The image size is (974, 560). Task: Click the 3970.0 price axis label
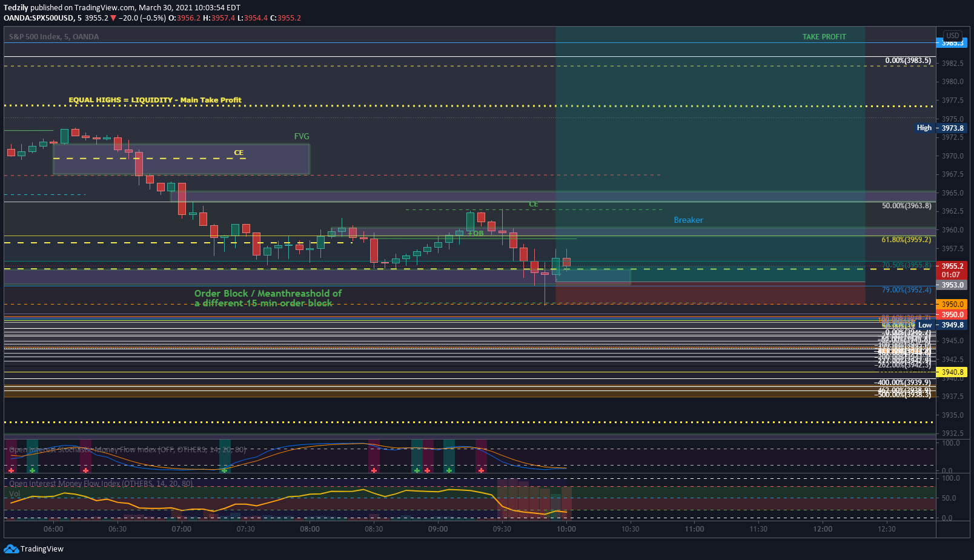click(952, 156)
